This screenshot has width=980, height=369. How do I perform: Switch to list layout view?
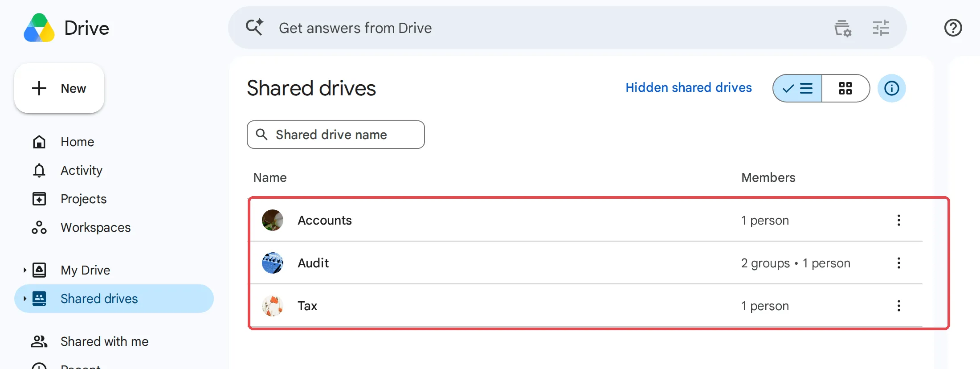point(797,88)
